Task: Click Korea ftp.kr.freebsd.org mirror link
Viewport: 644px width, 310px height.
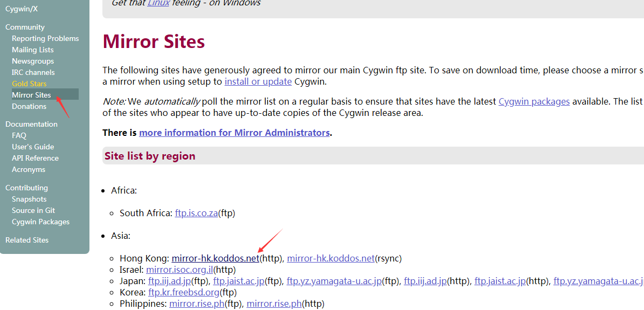Action: pos(184,292)
